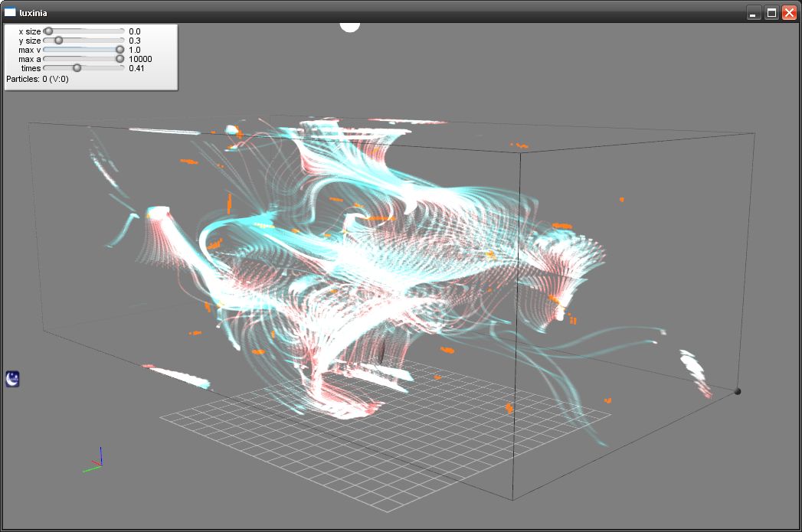Click the luxinia title text

(34, 12)
